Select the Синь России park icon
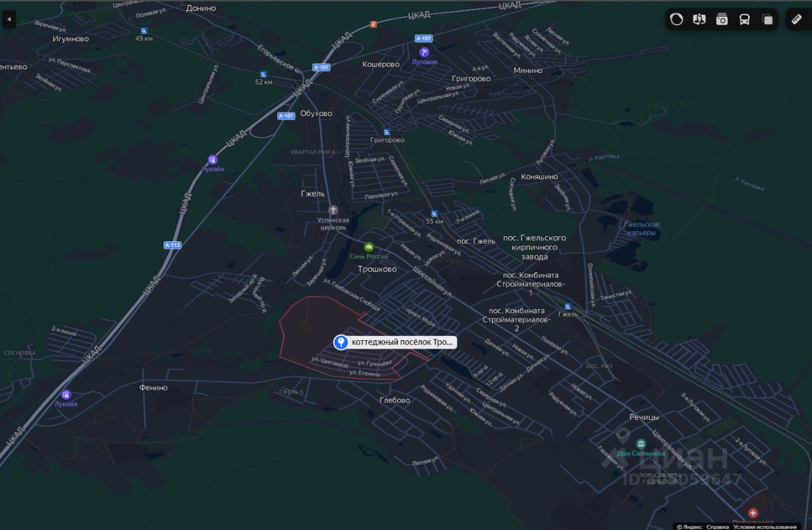812x530 pixels. (369, 247)
